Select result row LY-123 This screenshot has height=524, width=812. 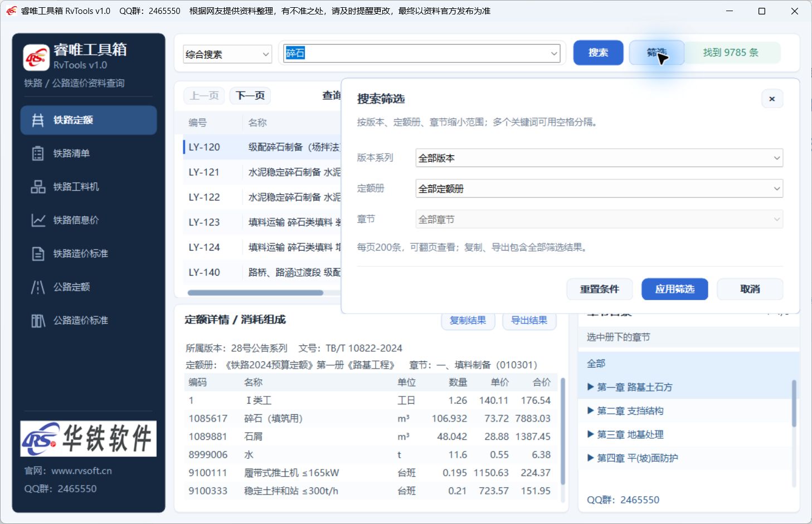coord(262,222)
